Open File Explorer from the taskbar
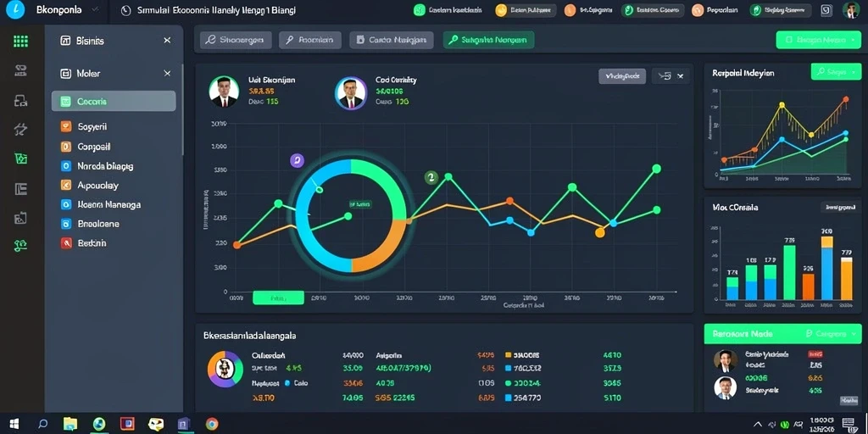 70,424
